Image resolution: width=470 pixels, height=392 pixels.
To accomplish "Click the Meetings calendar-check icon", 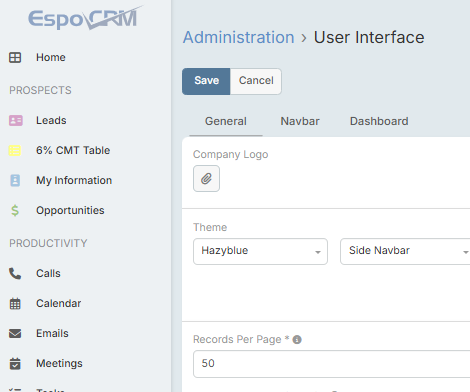I will (15, 363).
